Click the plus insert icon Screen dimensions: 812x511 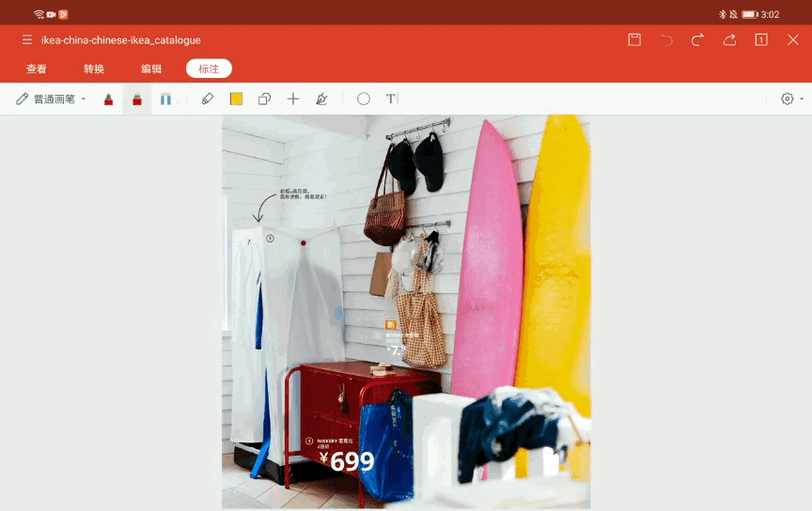click(293, 99)
